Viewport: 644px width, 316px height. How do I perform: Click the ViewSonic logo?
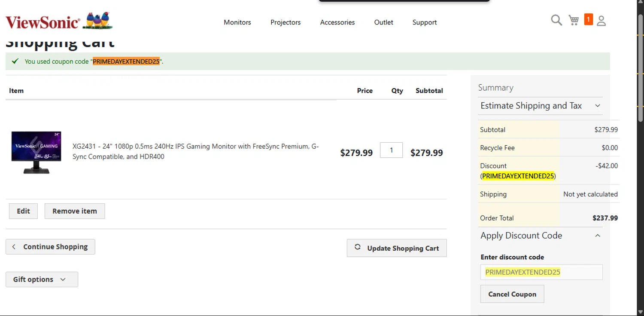click(59, 21)
